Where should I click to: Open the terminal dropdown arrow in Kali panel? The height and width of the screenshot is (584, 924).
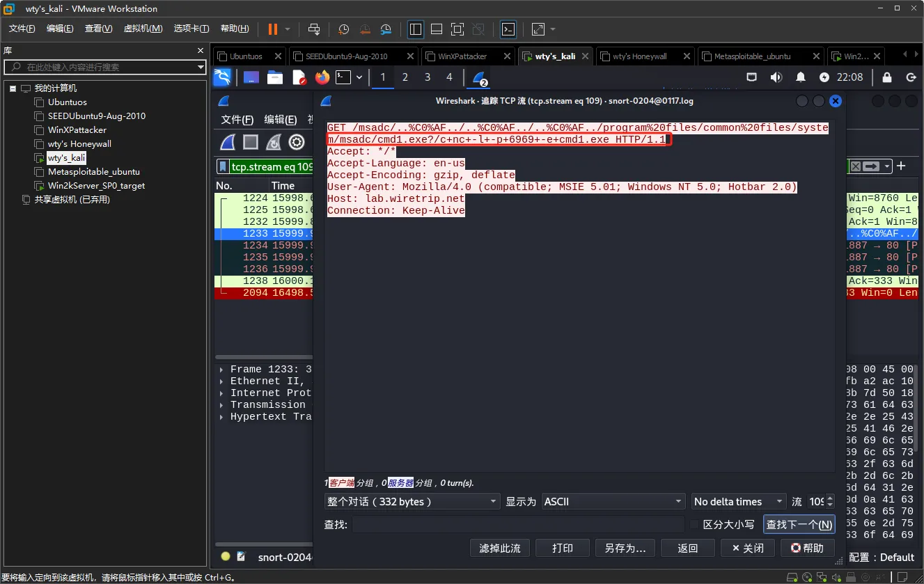click(x=359, y=77)
